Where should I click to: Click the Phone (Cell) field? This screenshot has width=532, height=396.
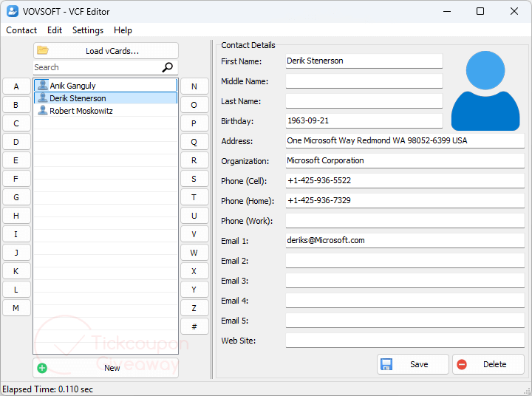tap(405, 181)
